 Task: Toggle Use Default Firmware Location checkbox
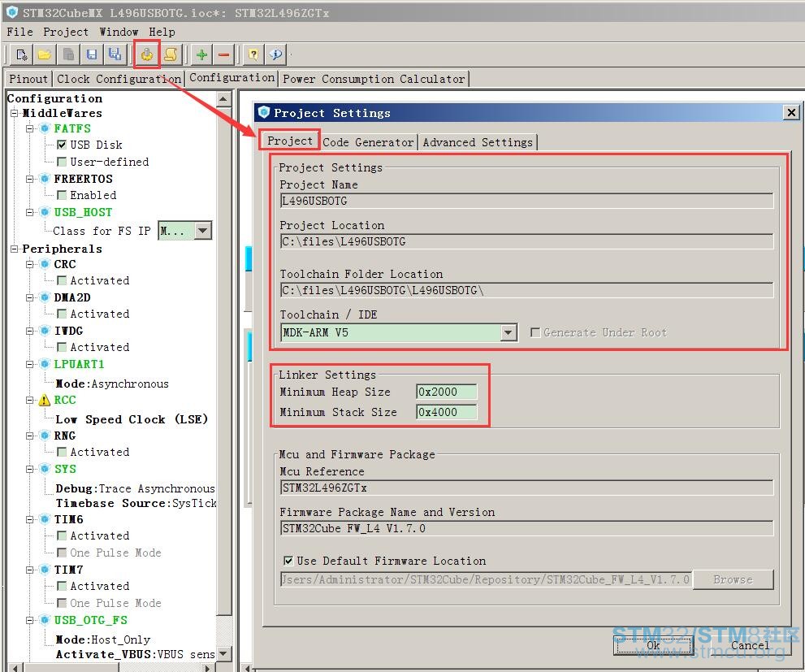click(288, 561)
